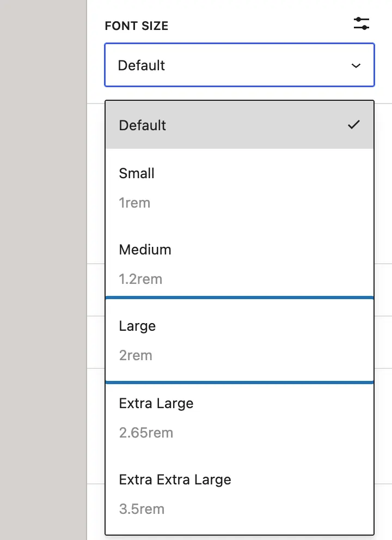
Task: Open the custom font size settings icon
Action: click(362, 24)
